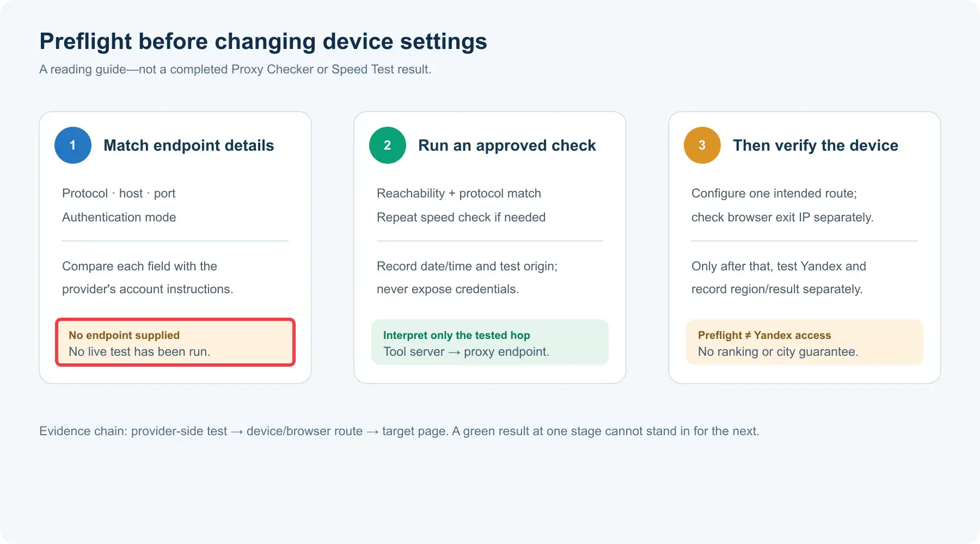Click the page title 'Preflight before changing device settings'
980x544 pixels.
click(x=263, y=41)
